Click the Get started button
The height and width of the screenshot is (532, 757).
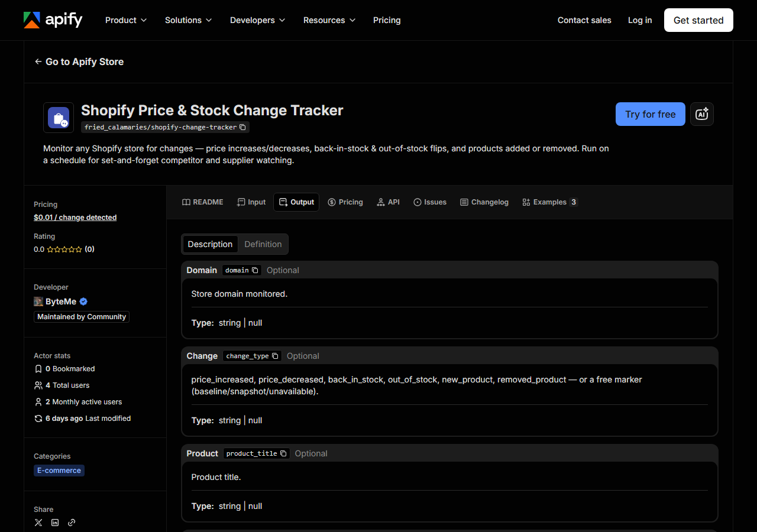click(x=698, y=20)
